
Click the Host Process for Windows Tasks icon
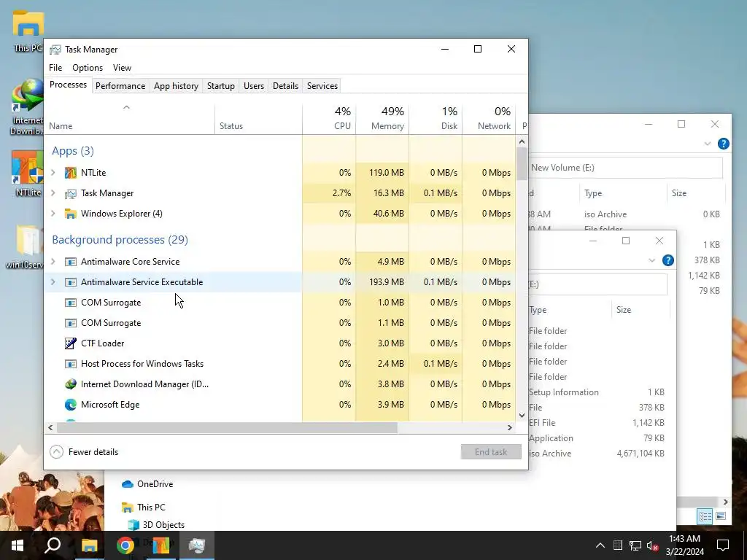coord(71,364)
